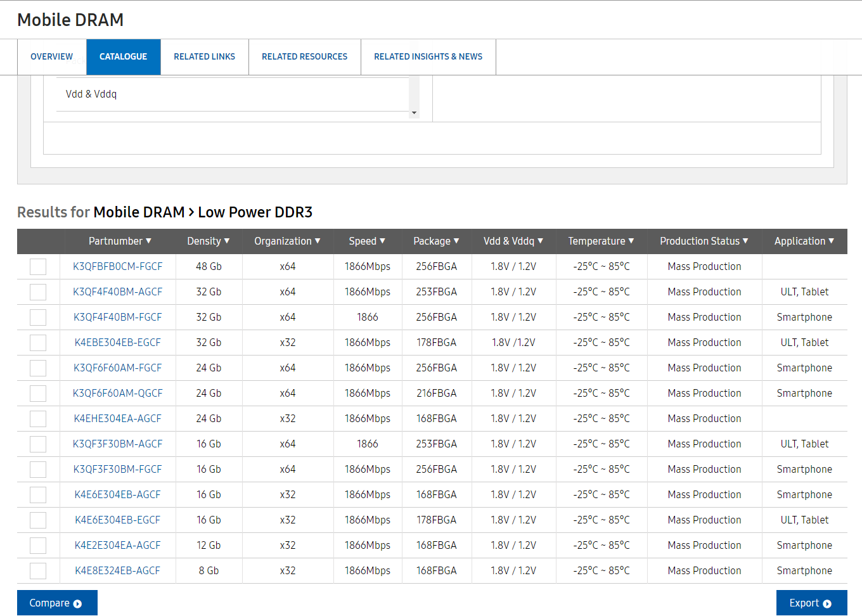Click the Compare button
862x616 pixels.
(57, 603)
